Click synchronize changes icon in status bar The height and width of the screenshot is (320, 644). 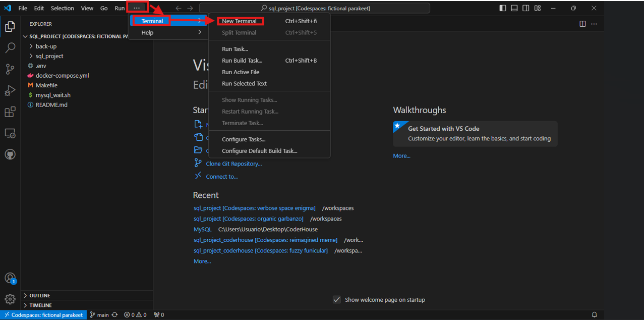(x=114, y=315)
